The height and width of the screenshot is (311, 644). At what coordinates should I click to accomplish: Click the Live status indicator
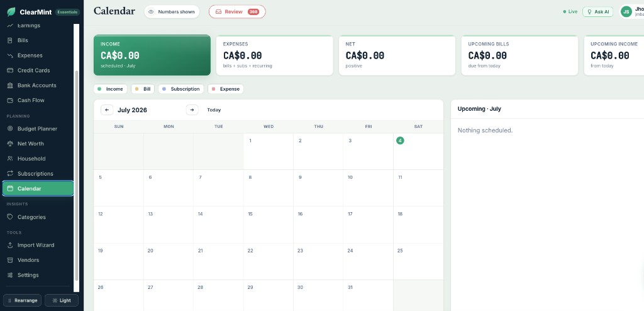[x=570, y=12]
